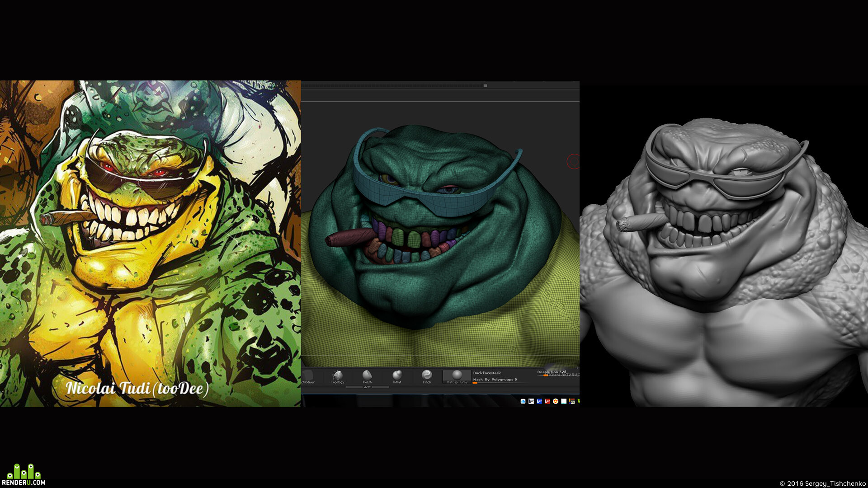Click the white LAV tray icon
The image size is (868, 488).
coord(531,401)
